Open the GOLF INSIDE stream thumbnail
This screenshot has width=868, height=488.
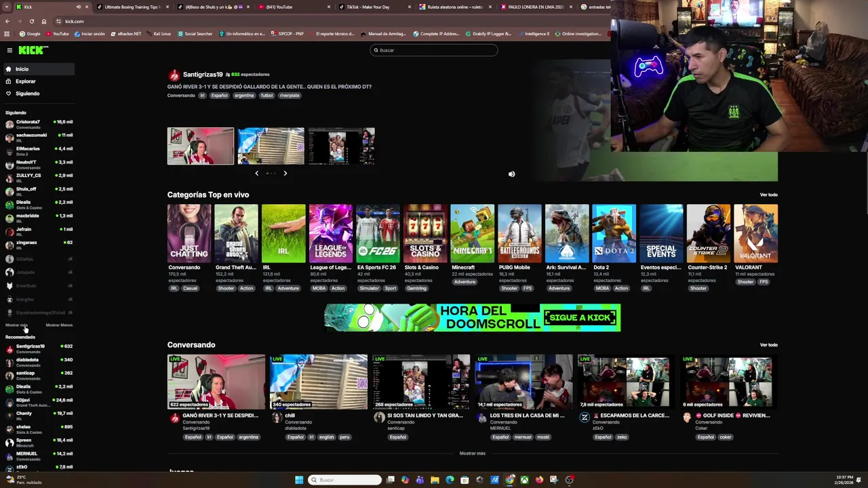point(729,382)
